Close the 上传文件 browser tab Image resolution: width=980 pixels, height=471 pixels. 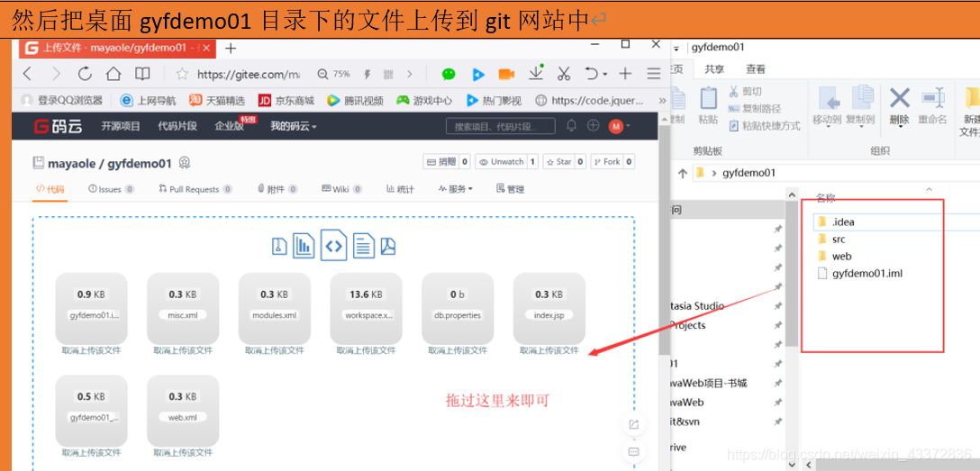click(207, 48)
